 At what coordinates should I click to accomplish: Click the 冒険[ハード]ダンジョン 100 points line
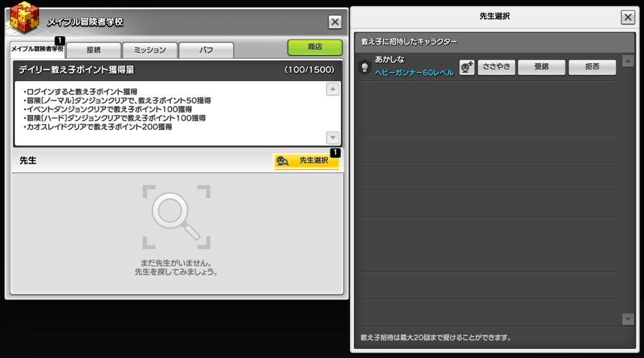(x=114, y=118)
